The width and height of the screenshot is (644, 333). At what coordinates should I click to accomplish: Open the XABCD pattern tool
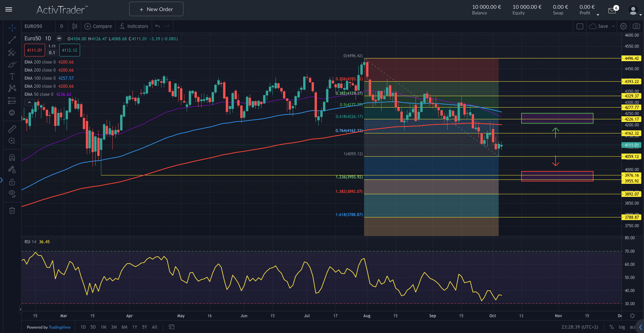[12, 88]
